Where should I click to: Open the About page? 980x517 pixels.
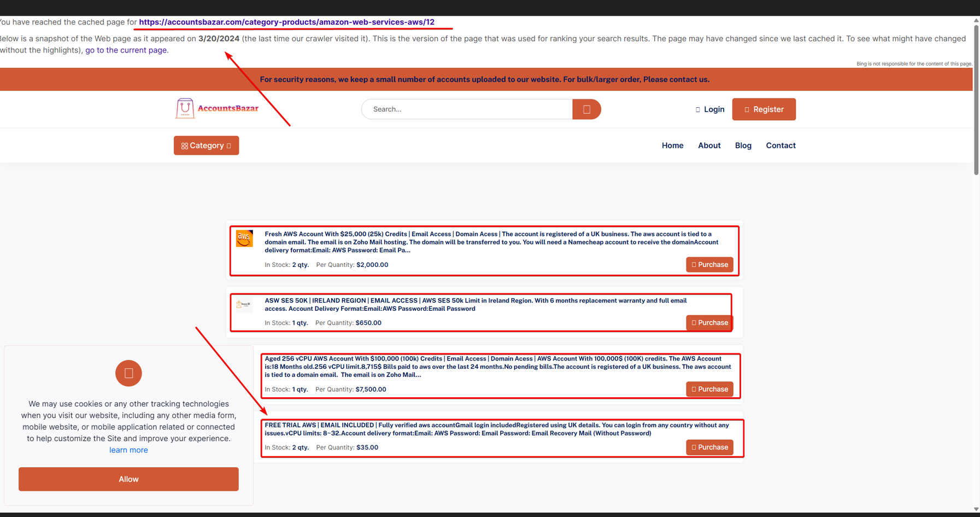709,146
